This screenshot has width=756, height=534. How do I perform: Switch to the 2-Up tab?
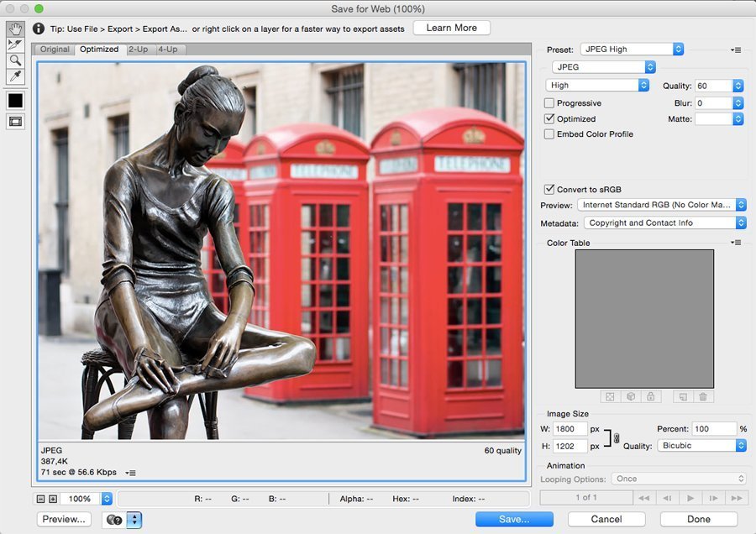click(x=139, y=49)
